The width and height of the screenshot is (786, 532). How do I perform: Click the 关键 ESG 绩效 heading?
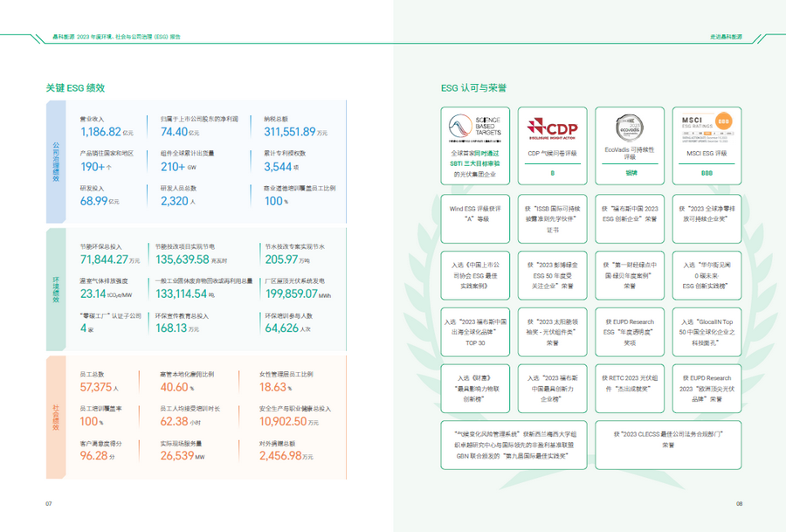(x=75, y=88)
